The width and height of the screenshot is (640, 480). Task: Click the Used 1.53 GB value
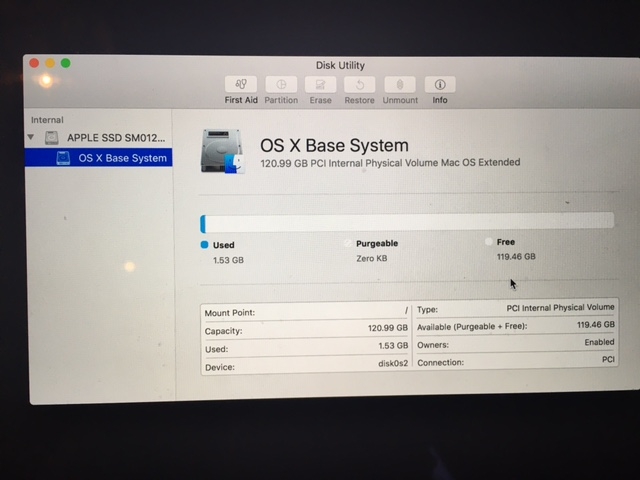tap(228, 260)
